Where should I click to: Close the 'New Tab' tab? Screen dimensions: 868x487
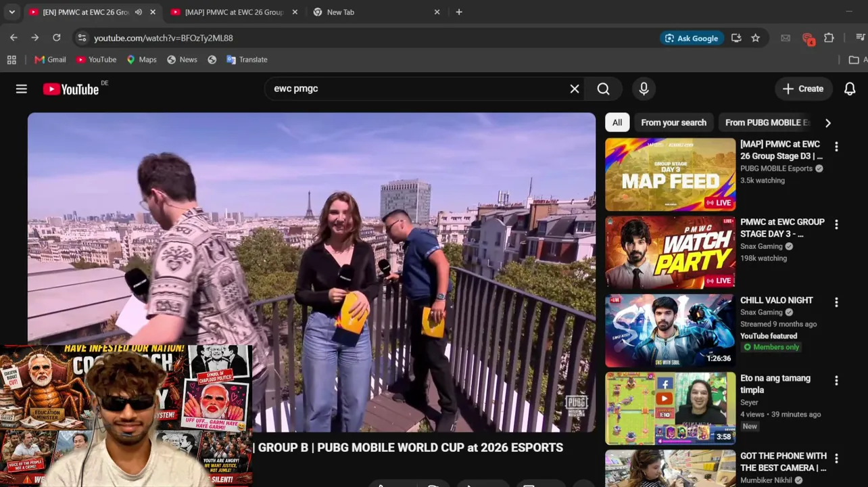(437, 12)
